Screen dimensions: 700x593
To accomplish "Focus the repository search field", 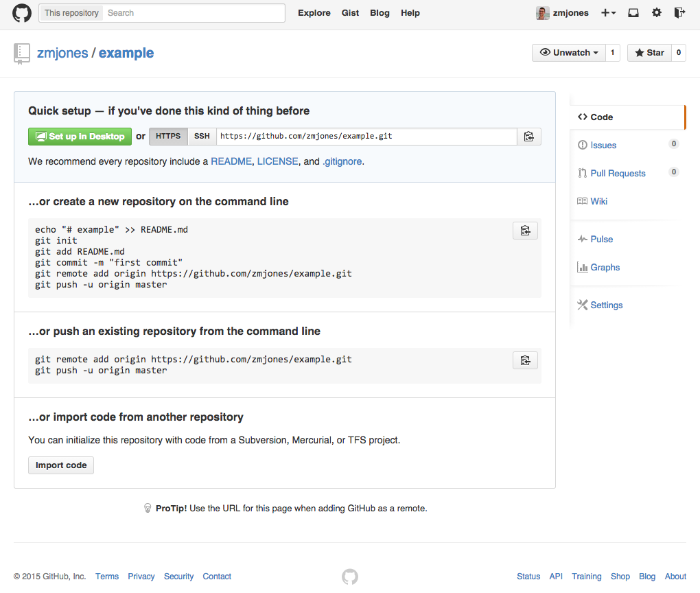I will (x=194, y=13).
